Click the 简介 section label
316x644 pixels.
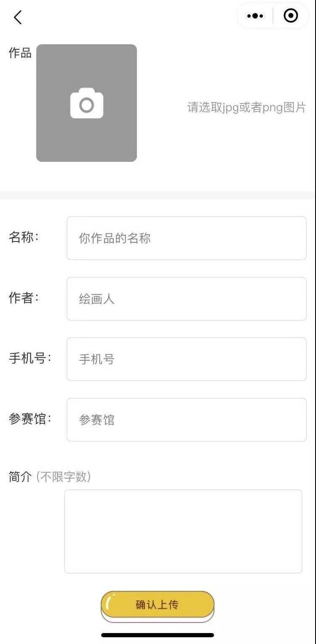pos(20,477)
